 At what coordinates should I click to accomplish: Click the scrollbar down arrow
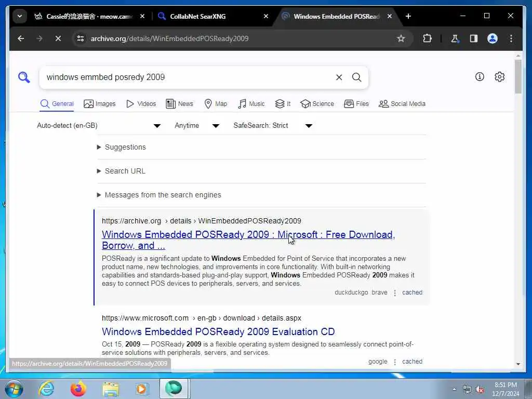(x=518, y=364)
